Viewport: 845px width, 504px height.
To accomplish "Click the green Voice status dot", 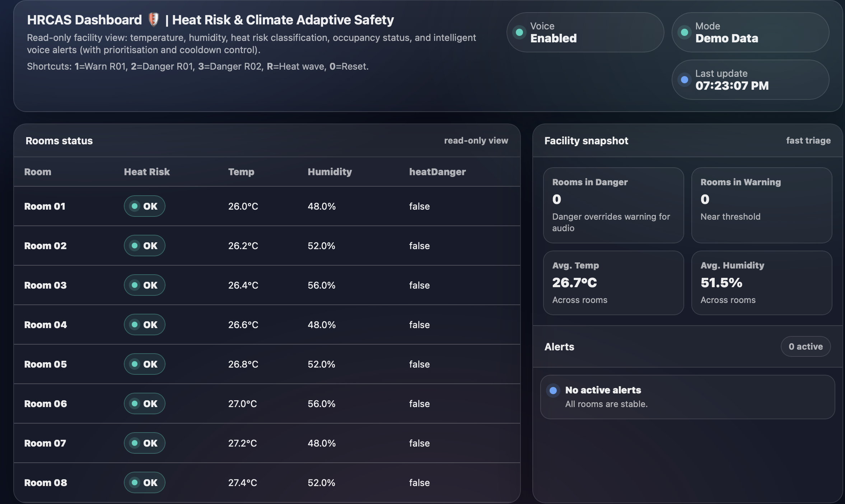I will coord(519,32).
